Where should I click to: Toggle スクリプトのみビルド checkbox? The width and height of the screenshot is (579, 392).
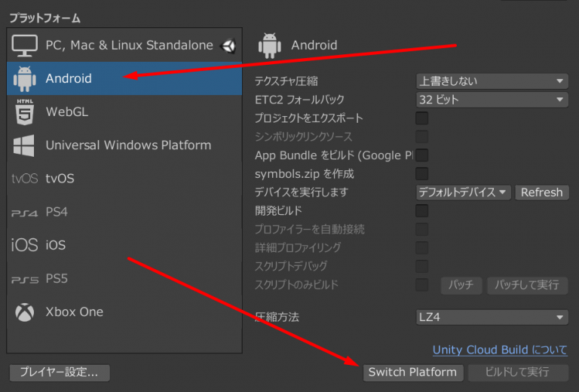click(421, 285)
